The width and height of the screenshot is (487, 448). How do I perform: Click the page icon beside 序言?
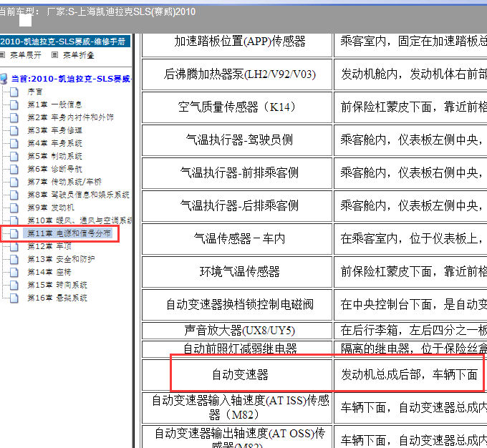click(x=14, y=92)
